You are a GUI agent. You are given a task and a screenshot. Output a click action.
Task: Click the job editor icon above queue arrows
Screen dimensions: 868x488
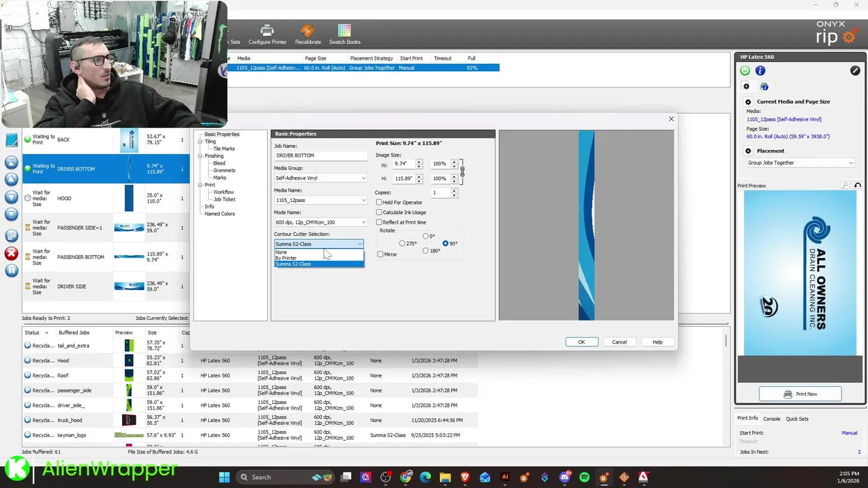tap(12, 141)
